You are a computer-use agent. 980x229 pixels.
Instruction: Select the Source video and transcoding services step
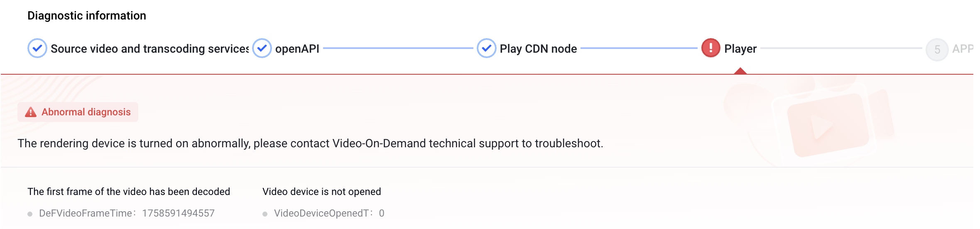point(149,49)
